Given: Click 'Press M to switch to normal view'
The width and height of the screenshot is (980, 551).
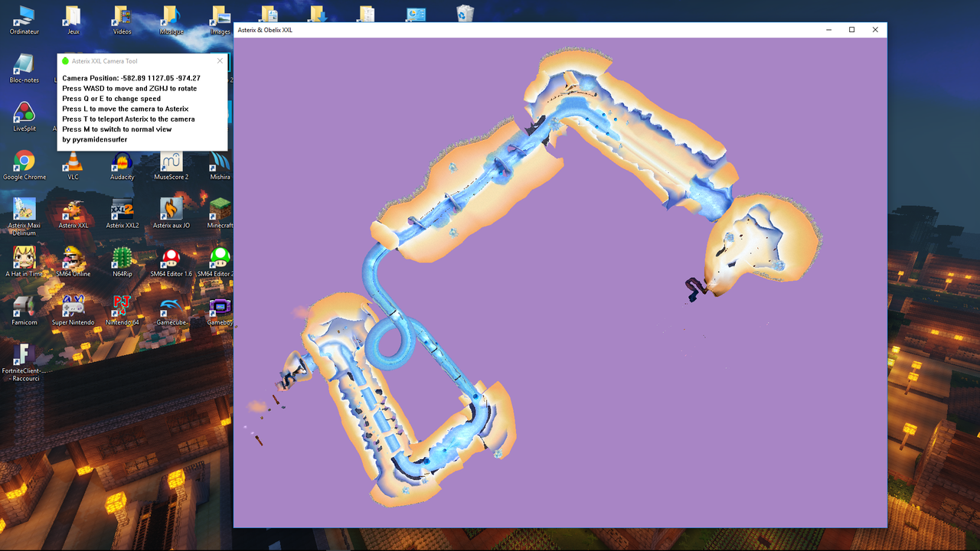Looking at the screenshot, I should point(117,129).
